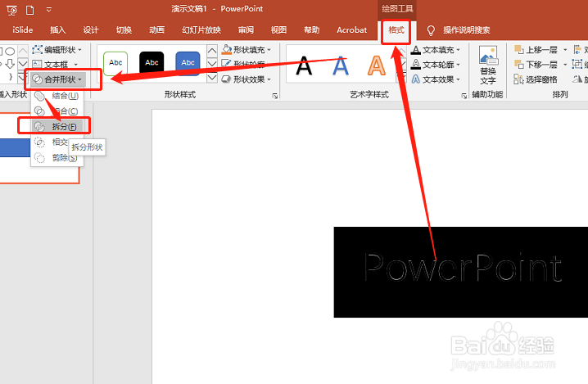
Task: Switch to the iSlide tab
Action: click(22, 30)
